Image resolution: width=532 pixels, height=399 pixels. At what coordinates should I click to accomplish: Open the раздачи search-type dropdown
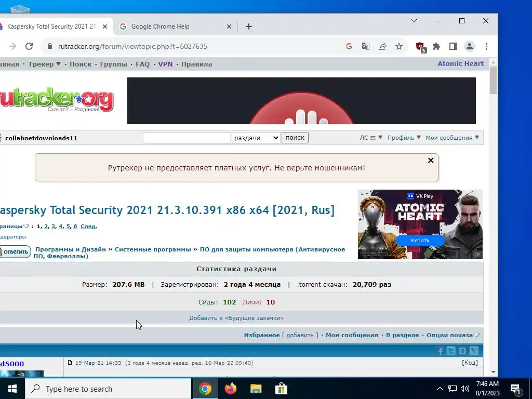[x=256, y=138]
